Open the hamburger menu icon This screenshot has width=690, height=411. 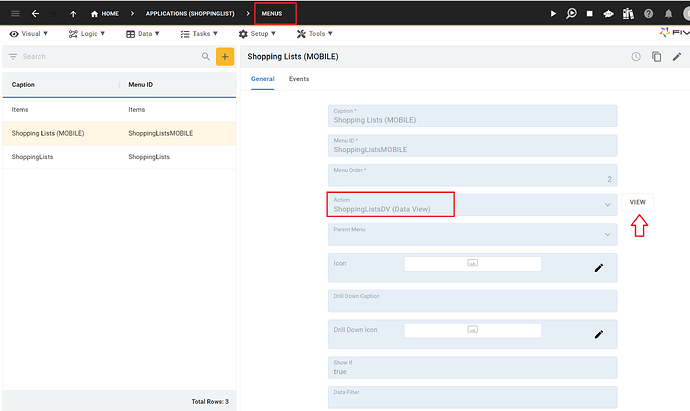(15, 14)
